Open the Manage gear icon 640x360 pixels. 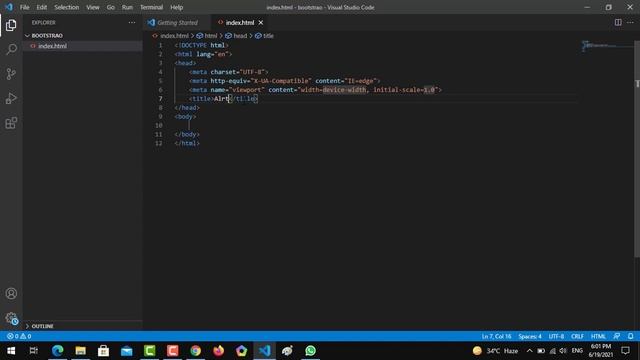click(11, 318)
